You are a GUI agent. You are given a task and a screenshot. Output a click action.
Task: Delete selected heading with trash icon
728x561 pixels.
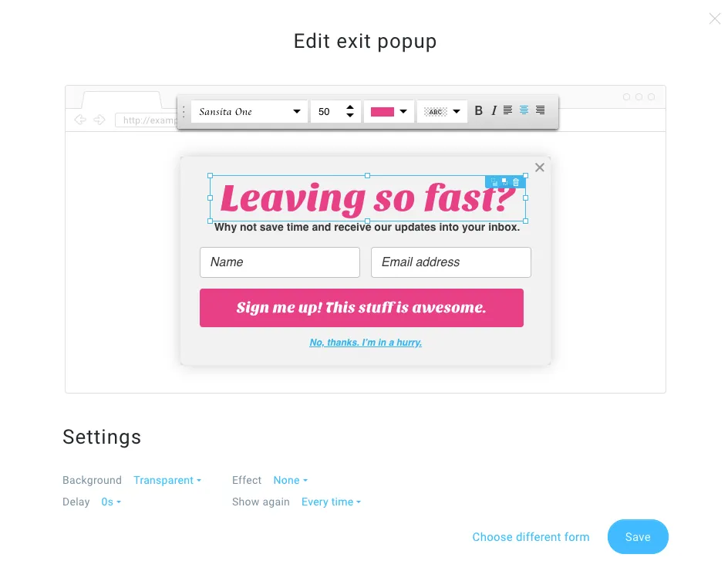pyautogui.click(x=516, y=182)
